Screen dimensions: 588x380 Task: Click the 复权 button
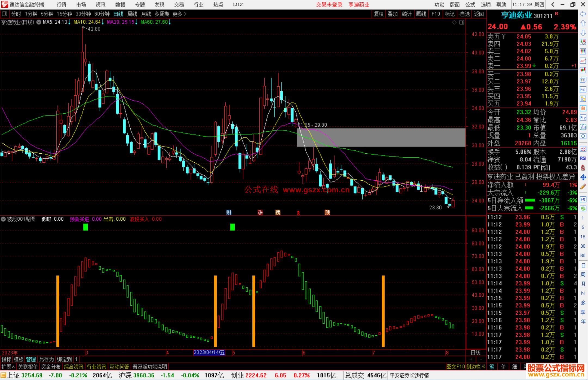click(378, 14)
